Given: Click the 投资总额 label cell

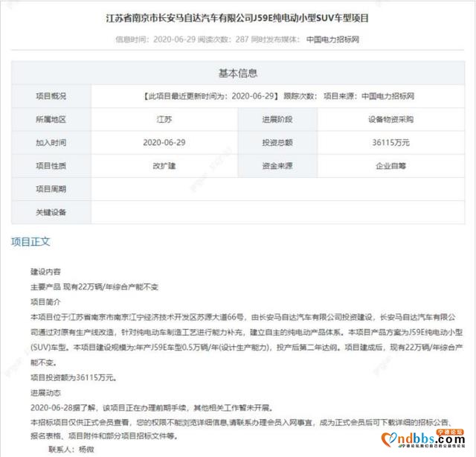Looking at the screenshot, I should (x=277, y=142).
